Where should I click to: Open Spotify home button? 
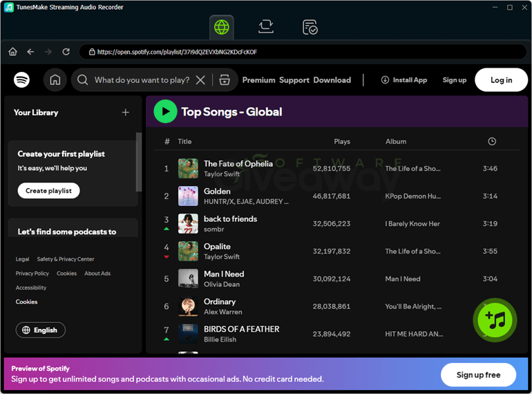click(x=55, y=79)
